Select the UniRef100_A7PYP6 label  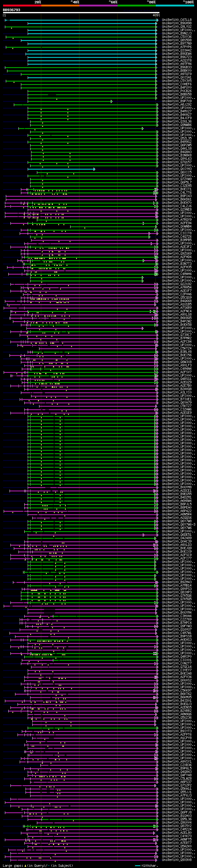tap(177, 47)
